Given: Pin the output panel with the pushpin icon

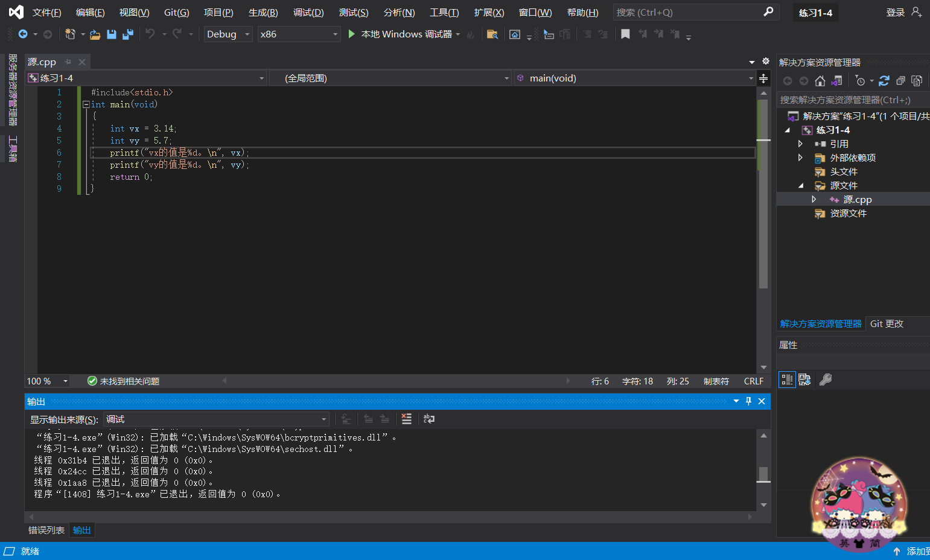Looking at the screenshot, I should click(x=748, y=401).
